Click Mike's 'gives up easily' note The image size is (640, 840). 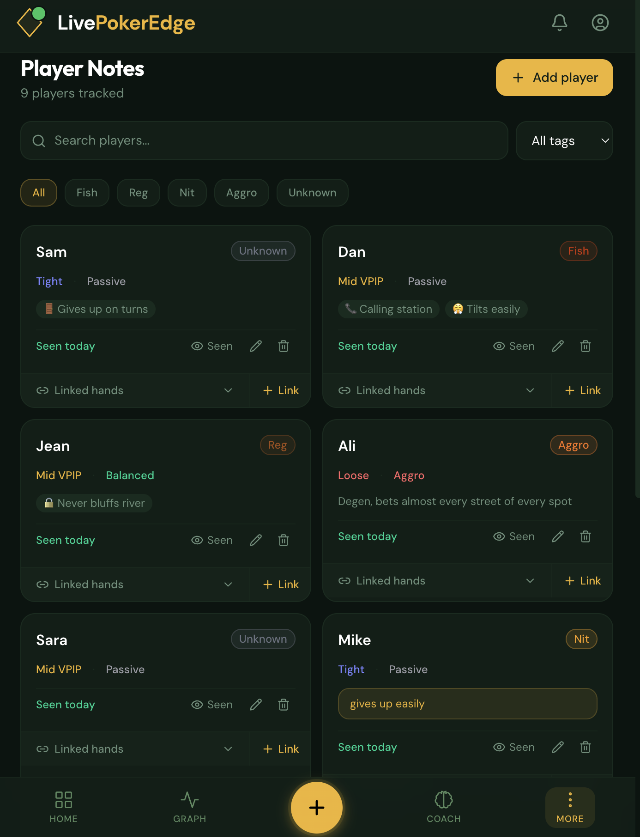(x=467, y=704)
